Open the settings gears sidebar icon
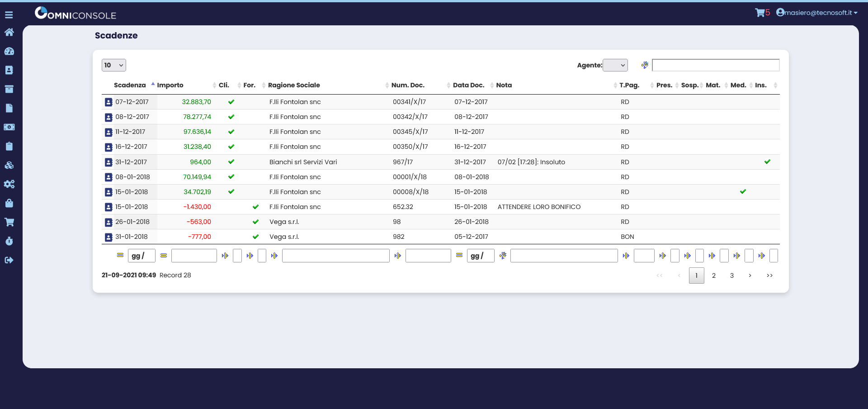Viewport: 868px width, 409px height. [9, 184]
